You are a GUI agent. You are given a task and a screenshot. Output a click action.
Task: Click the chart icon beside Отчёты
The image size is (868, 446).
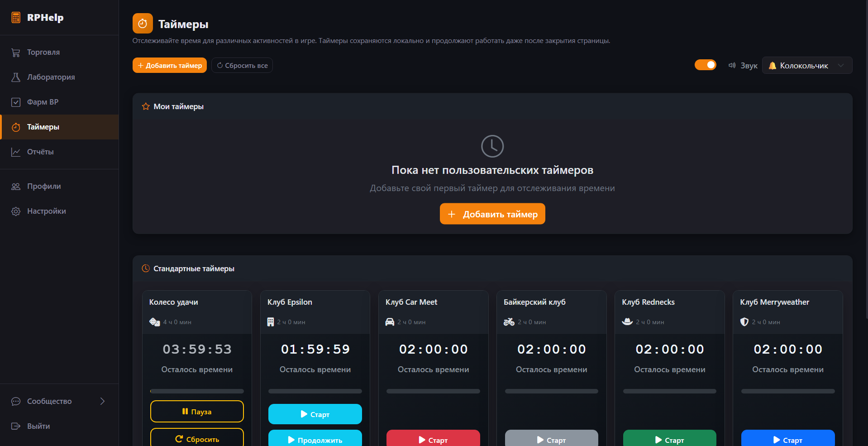(x=16, y=152)
